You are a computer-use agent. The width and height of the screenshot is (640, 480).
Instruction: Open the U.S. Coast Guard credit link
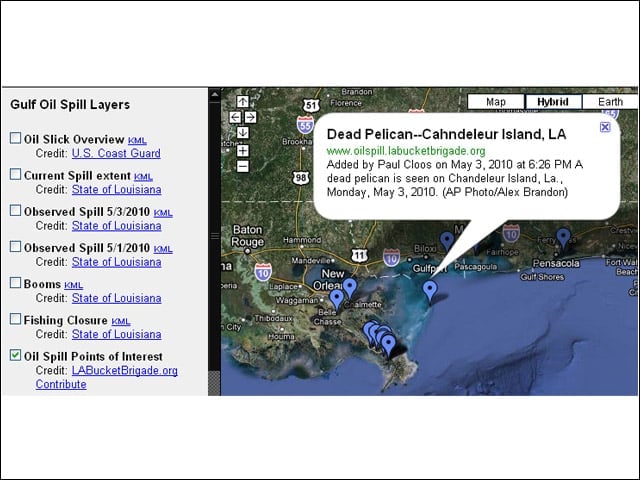tap(116, 153)
